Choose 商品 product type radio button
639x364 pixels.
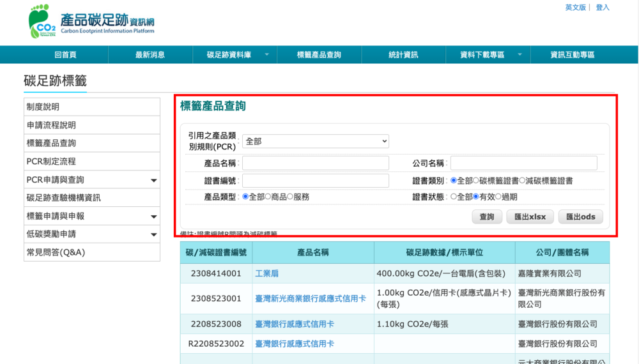[268, 197]
